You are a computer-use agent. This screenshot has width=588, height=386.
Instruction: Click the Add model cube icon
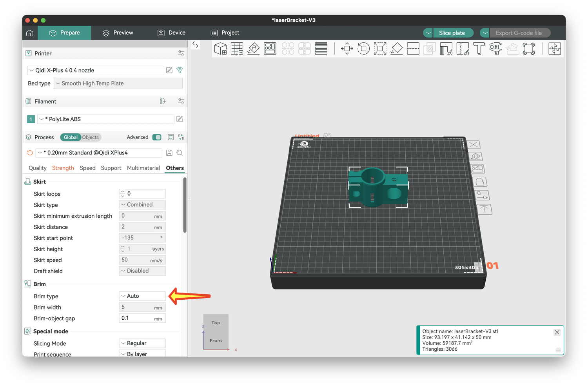click(220, 49)
